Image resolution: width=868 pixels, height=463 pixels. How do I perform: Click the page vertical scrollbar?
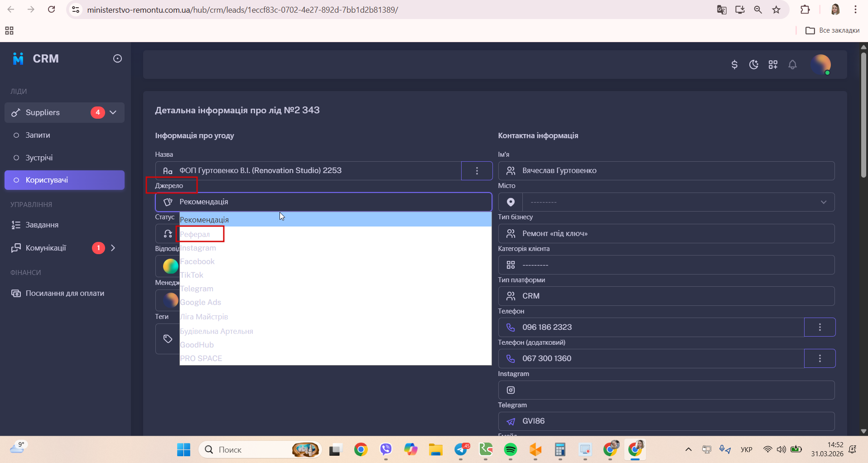point(864,116)
